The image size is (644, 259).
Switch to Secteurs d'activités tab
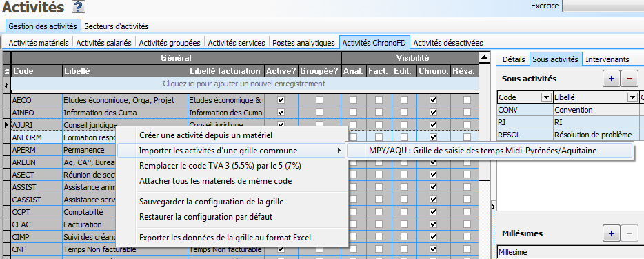tap(117, 26)
